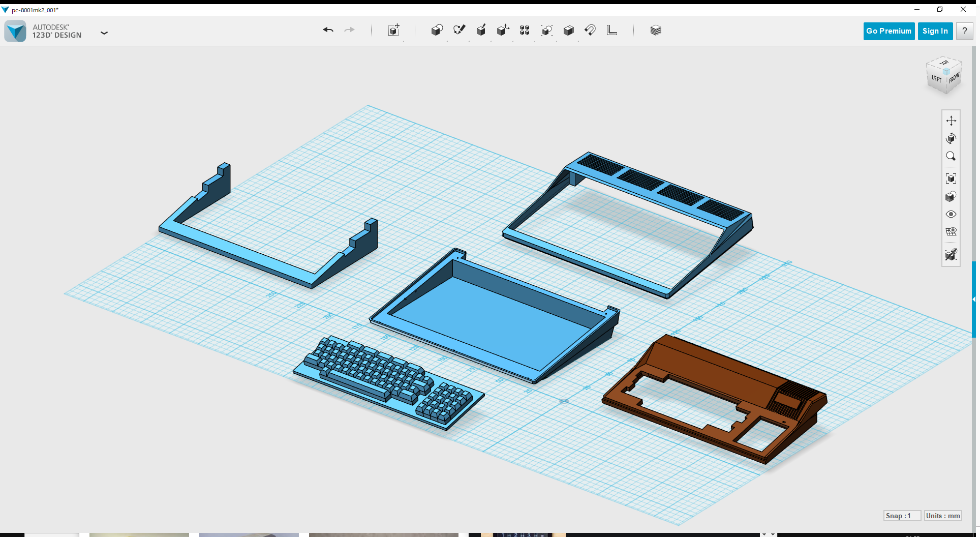Toggle the grid display icon
The height and width of the screenshot is (537, 980).
tap(951, 232)
